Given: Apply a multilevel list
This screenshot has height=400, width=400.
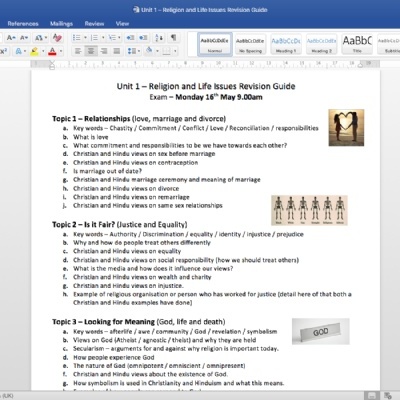Looking at the screenshot, I should pyautogui.click(x=112, y=38).
